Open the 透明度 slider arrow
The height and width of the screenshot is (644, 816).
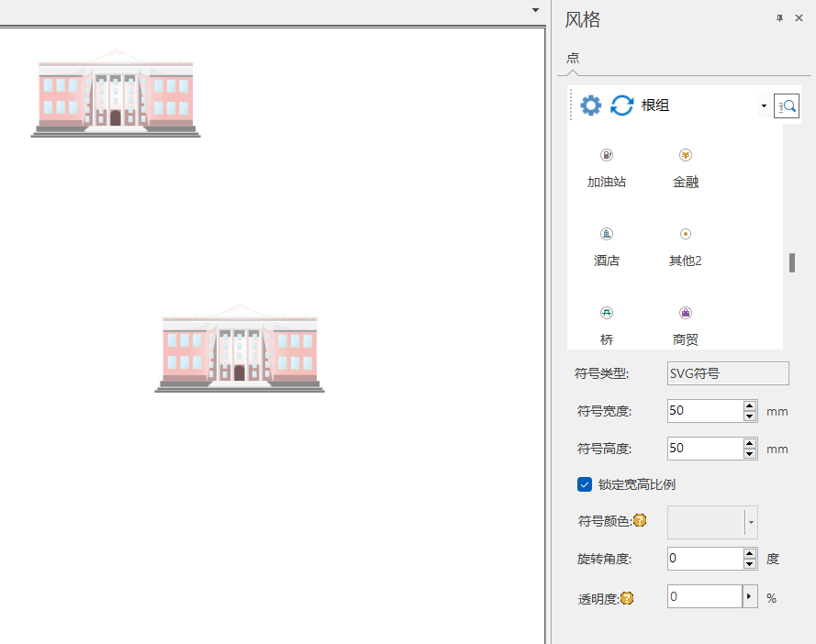point(749,596)
